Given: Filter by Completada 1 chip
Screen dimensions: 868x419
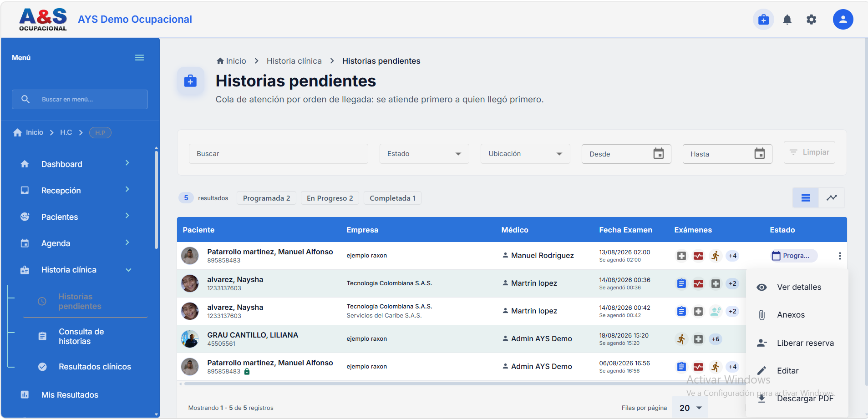Looking at the screenshot, I should point(392,198).
